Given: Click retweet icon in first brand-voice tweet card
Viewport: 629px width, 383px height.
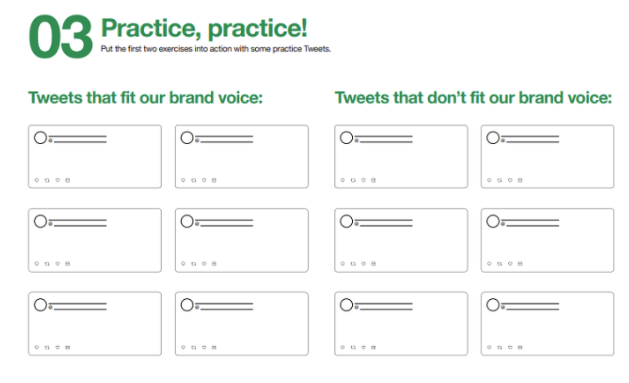Looking at the screenshot, I should tap(47, 180).
